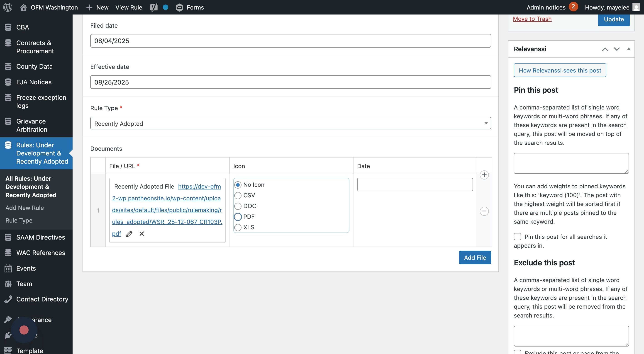Open the Rule Type dropdown
This screenshot has height=354, width=644.
click(290, 124)
